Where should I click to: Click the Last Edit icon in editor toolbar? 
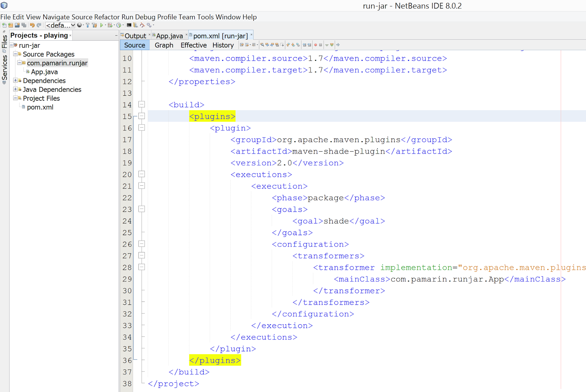point(242,45)
